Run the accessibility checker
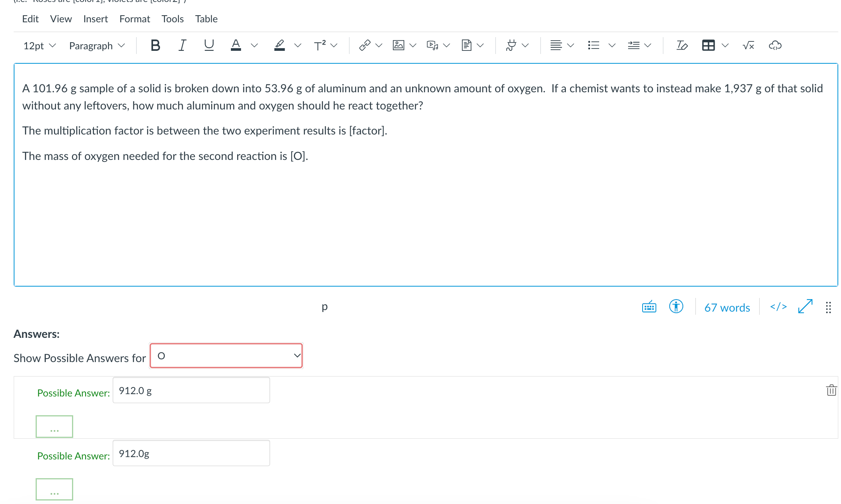Screen dimensions: 841x504 click(x=676, y=307)
